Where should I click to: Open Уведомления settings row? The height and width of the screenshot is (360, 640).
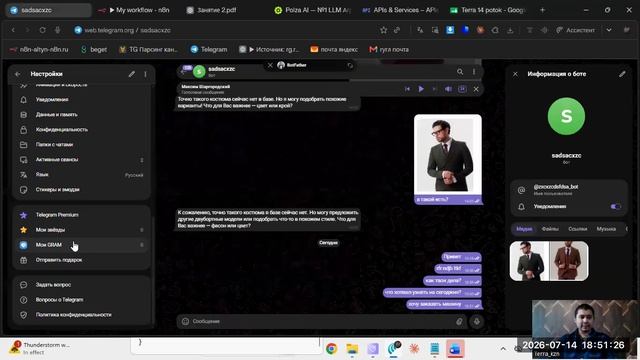point(82,100)
